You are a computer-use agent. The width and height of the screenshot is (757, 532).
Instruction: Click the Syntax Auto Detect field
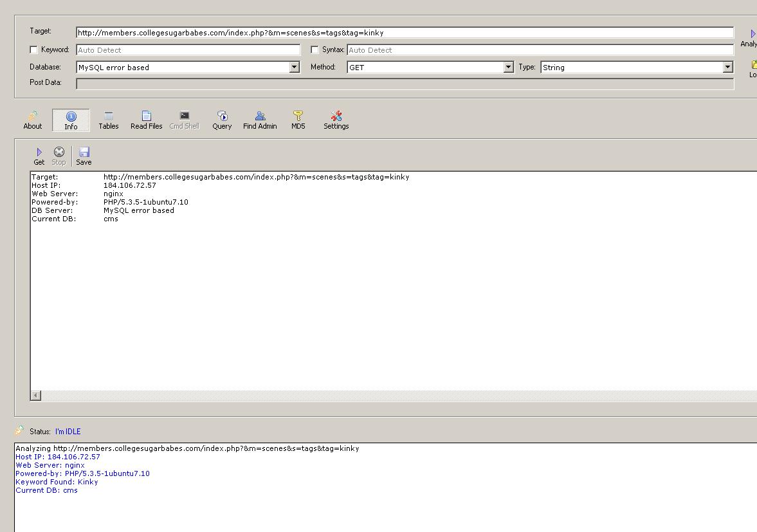[540, 50]
